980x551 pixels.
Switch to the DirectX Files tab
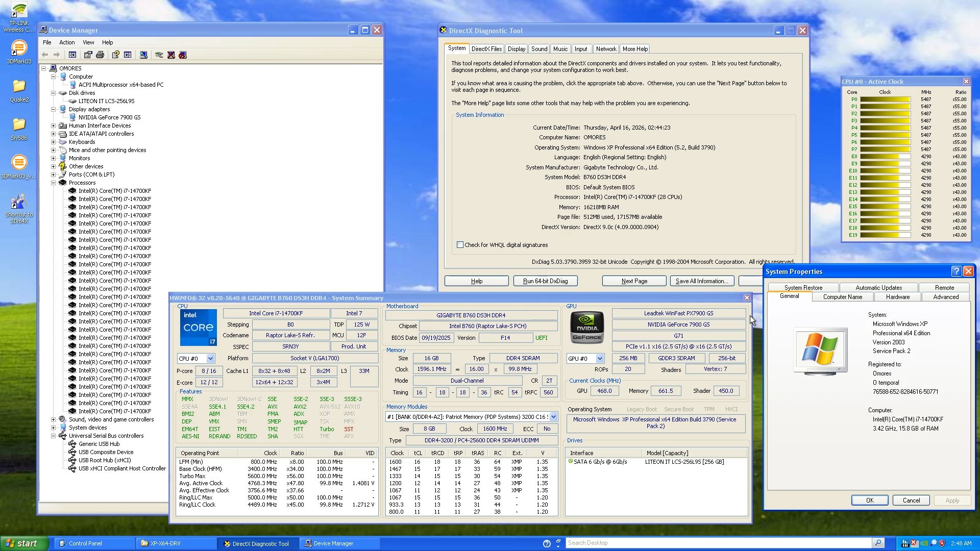coord(486,49)
